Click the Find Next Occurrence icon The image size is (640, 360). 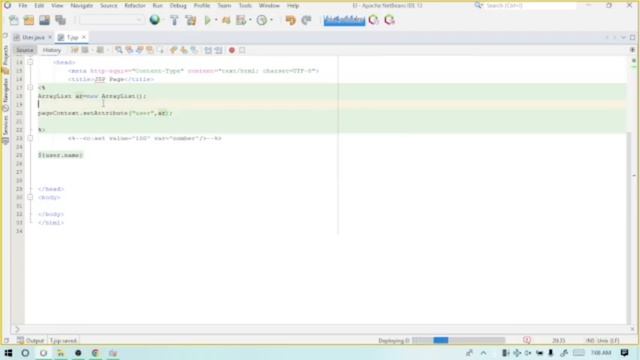[x=140, y=50]
